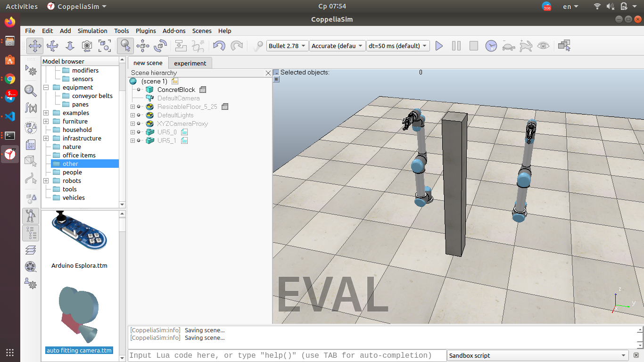The height and width of the screenshot is (362, 644).
Task: Open the Simulation menu
Action: pos(92,31)
